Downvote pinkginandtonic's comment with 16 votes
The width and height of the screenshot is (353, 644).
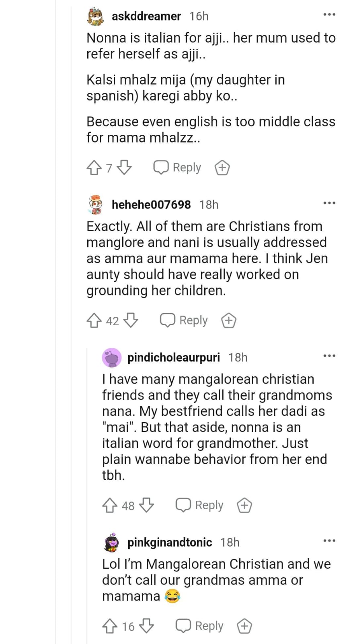146,626
